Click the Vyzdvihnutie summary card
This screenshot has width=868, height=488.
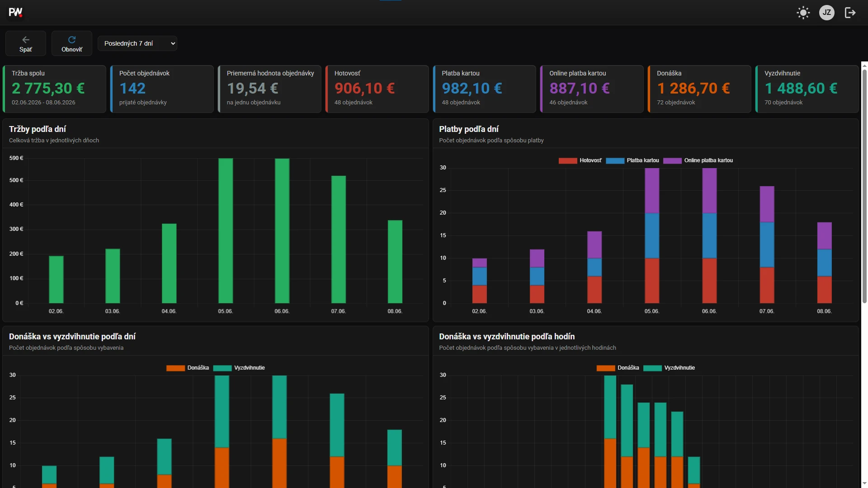coord(807,89)
